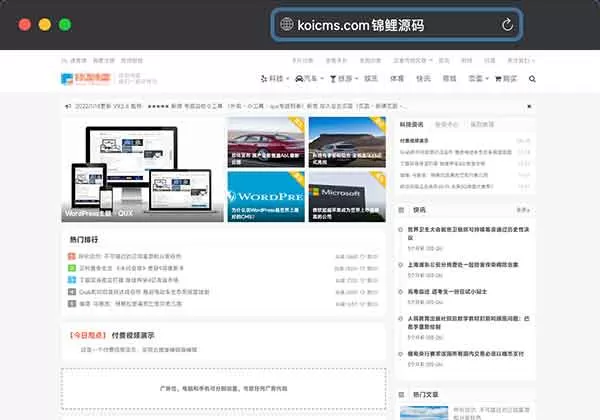The width and height of the screenshot is (600, 420).
Task: Select the 科技资讯 tab in the sidebar
Action: click(411, 125)
